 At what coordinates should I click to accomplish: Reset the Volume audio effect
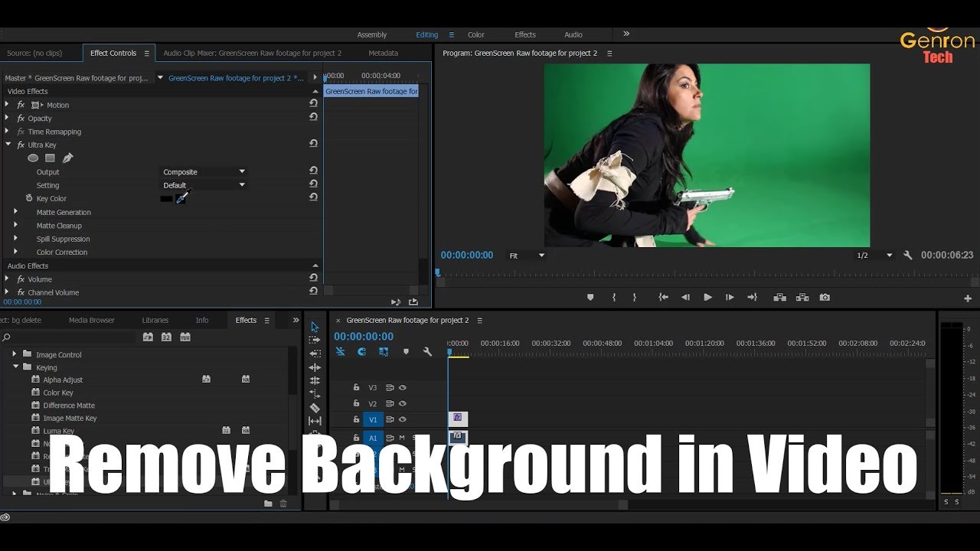pos(313,279)
